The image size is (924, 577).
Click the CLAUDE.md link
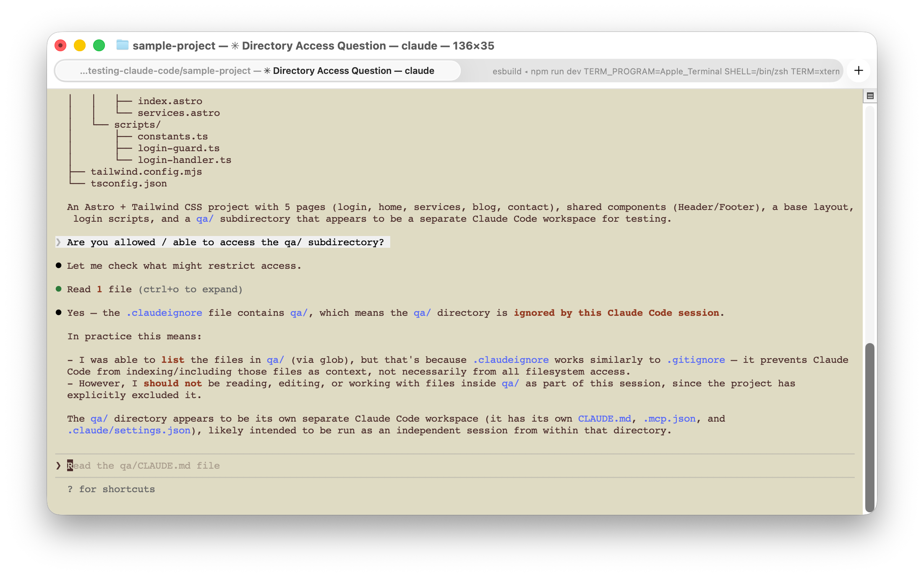pyautogui.click(x=605, y=418)
